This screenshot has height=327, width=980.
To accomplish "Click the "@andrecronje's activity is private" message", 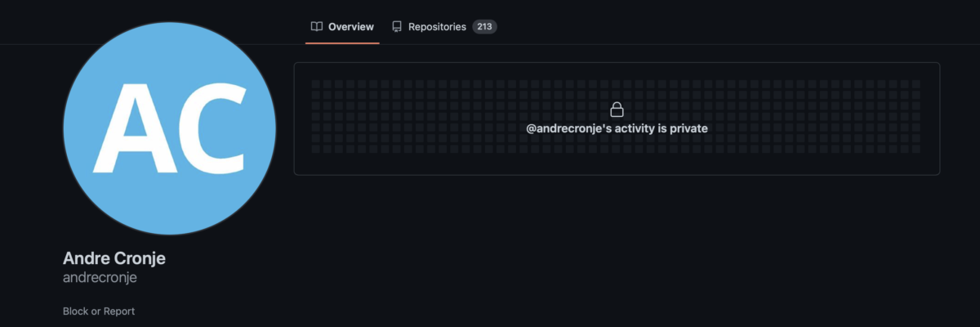I will point(617,128).
